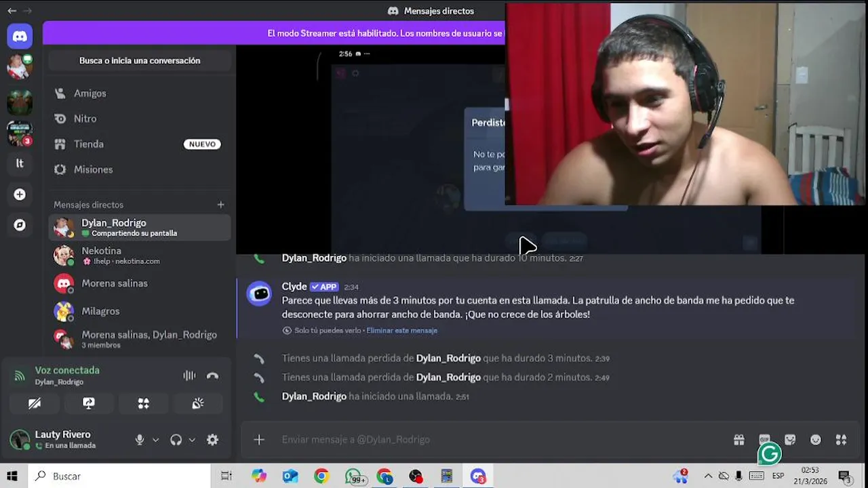The width and height of the screenshot is (868, 488).
Task: Go back with the top-left arrow
Action: 12,11
